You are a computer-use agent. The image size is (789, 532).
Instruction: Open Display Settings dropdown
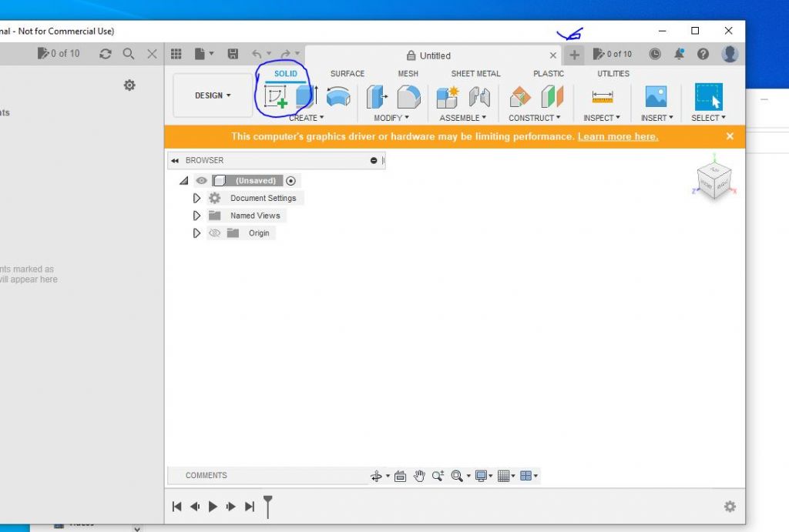484,476
